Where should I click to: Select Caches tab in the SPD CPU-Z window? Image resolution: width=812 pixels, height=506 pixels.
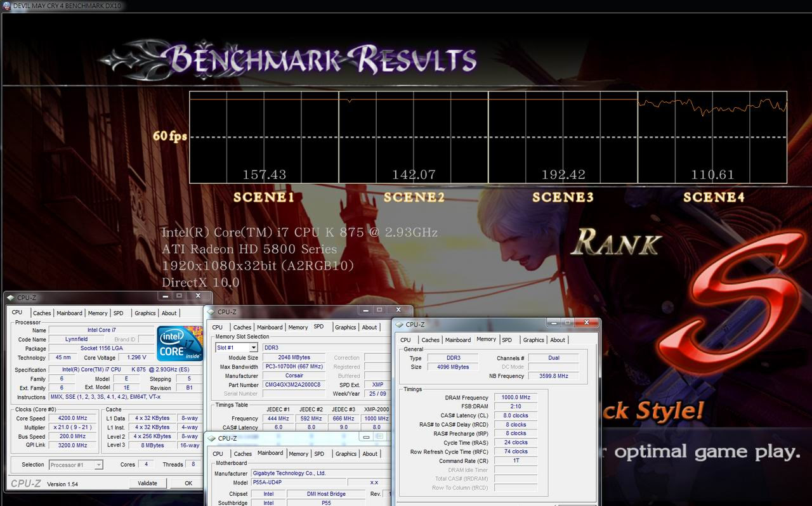[x=242, y=328]
